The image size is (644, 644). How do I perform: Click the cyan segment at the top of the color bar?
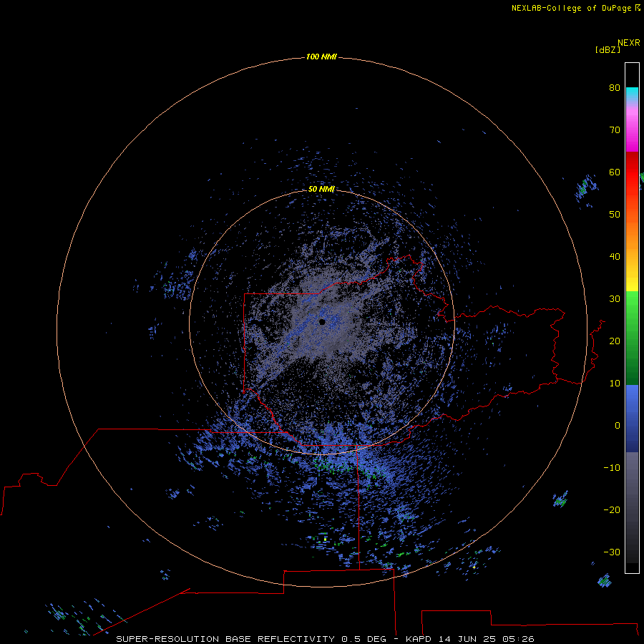(632, 92)
